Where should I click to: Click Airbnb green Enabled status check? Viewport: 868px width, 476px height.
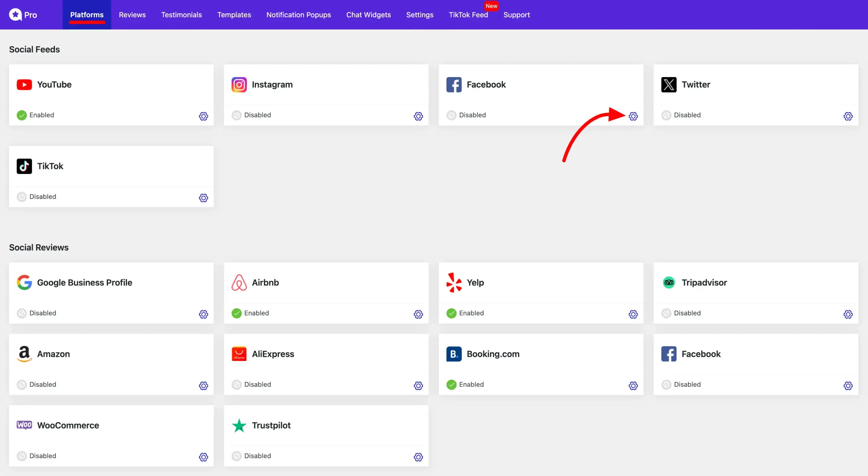[236, 313]
